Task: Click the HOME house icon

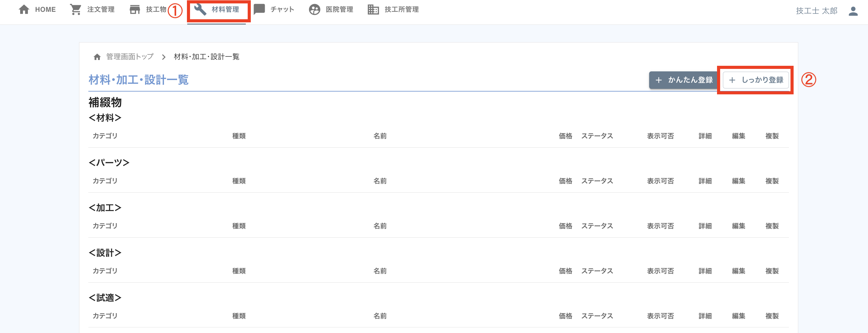Action: tap(24, 9)
